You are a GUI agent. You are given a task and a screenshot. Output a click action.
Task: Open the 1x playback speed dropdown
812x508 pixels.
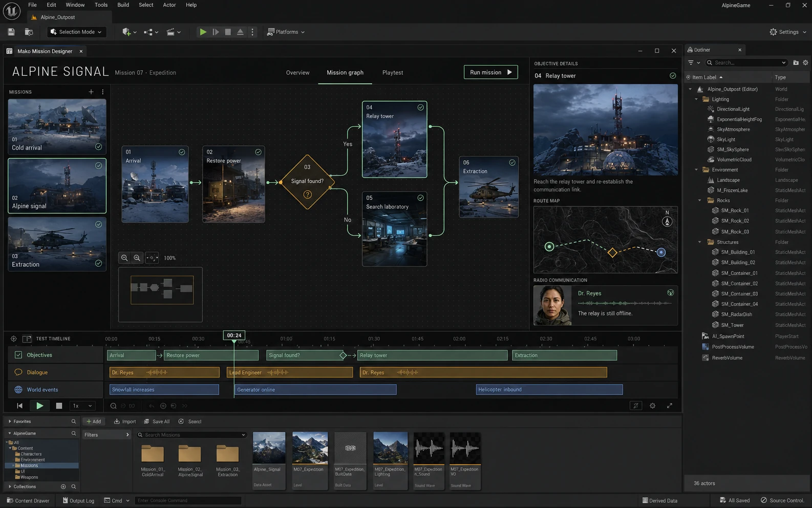[x=82, y=406]
